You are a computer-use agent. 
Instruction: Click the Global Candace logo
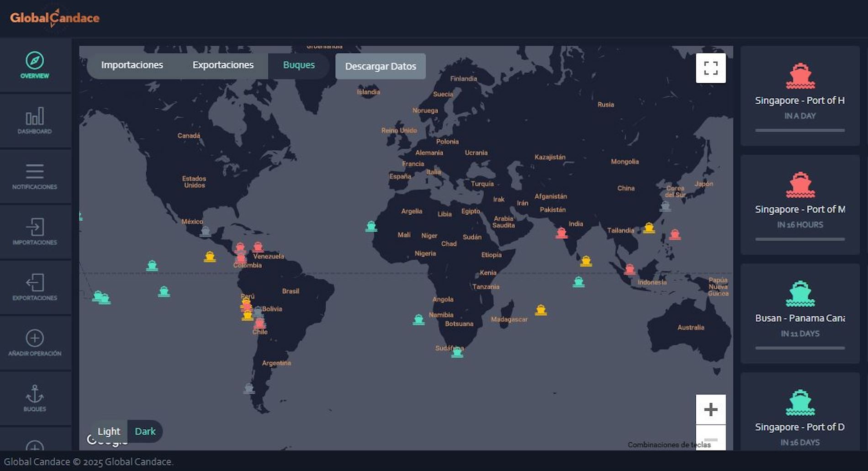point(55,18)
